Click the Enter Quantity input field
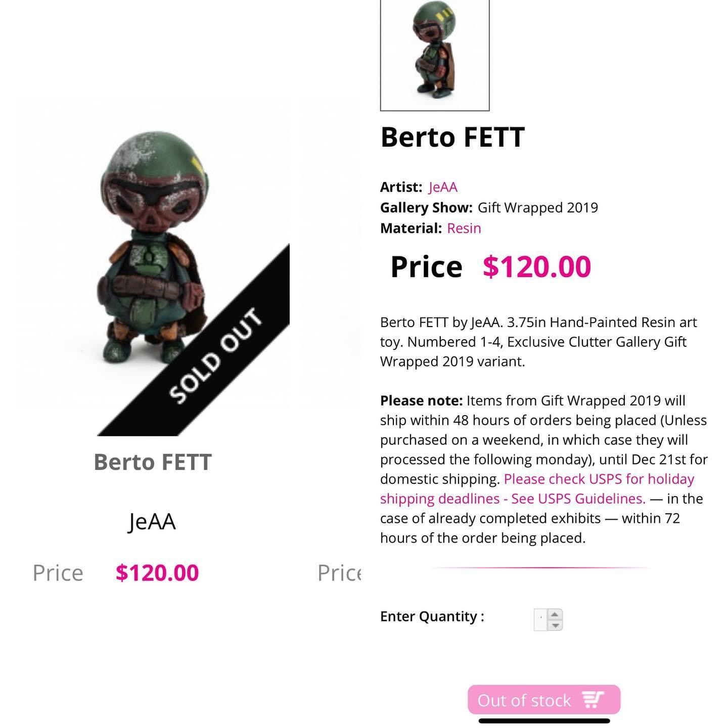The width and height of the screenshot is (728, 728). pos(541,620)
